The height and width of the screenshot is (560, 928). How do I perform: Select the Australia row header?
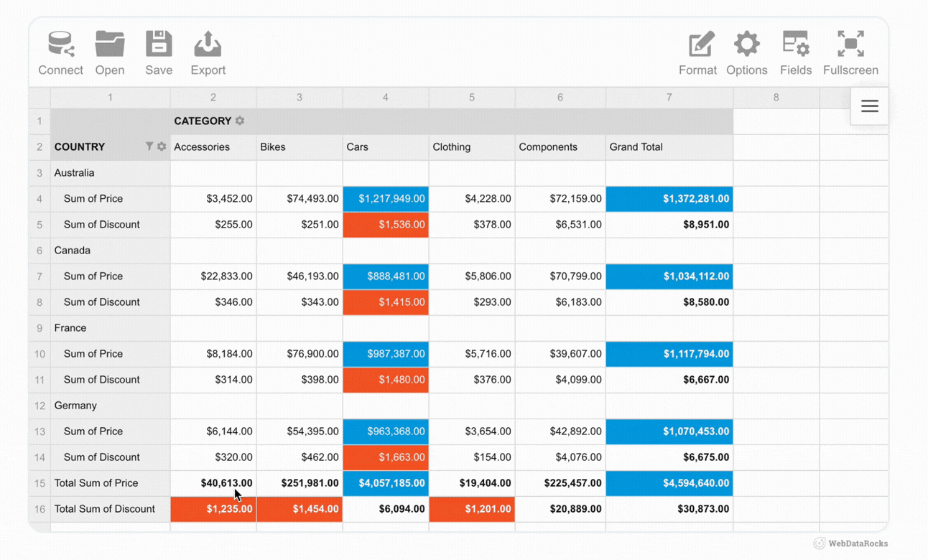75,173
